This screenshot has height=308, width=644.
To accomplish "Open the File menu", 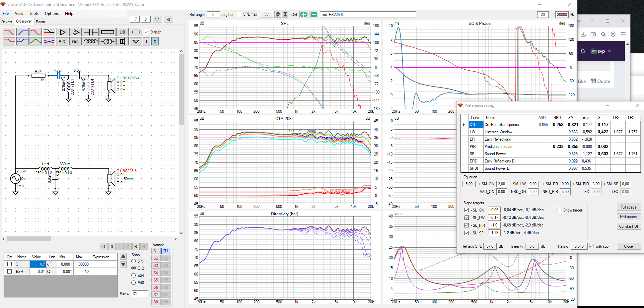I will tap(6, 14).
